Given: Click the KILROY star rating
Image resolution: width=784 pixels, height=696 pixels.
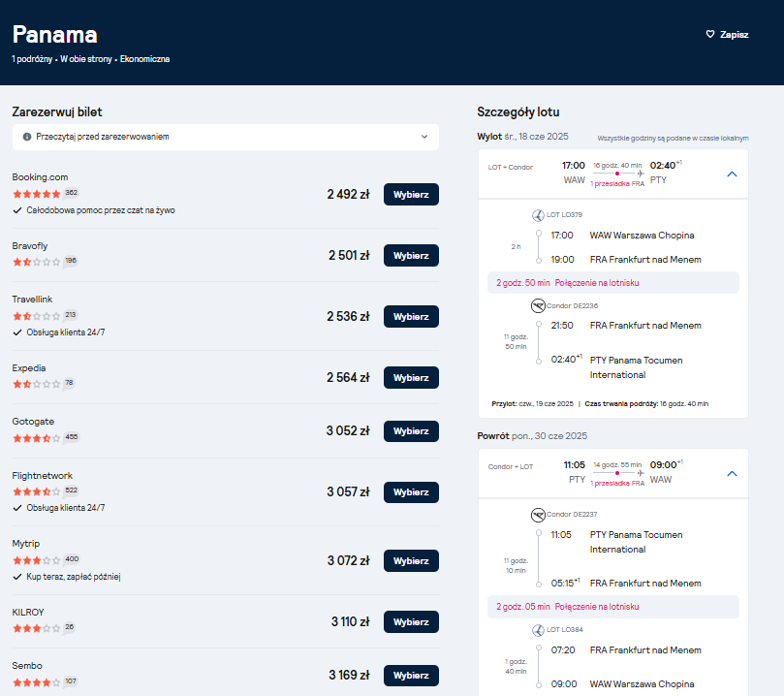Looking at the screenshot, I should 37,628.
